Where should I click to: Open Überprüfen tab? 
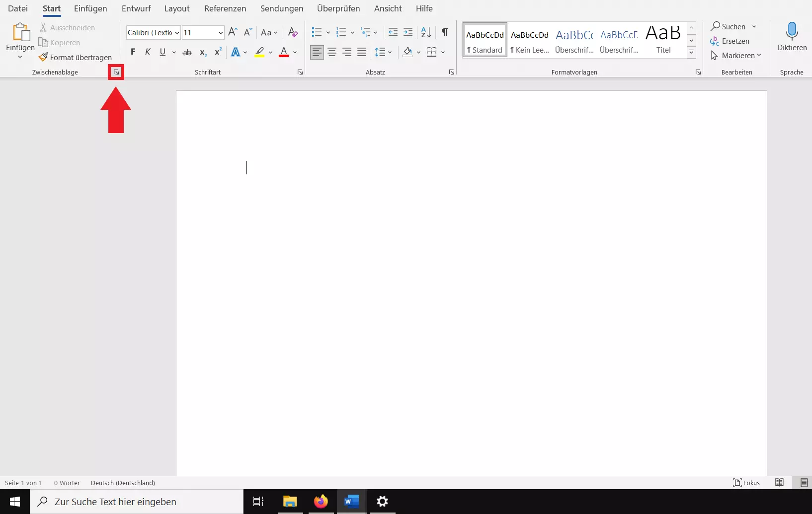(338, 8)
